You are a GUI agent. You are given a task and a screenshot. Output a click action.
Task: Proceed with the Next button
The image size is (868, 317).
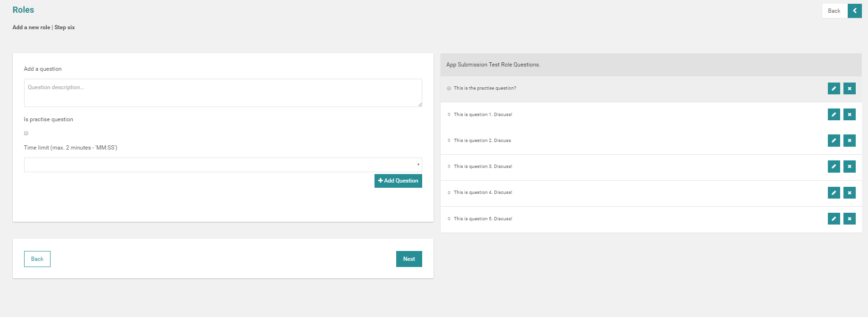tap(408, 259)
